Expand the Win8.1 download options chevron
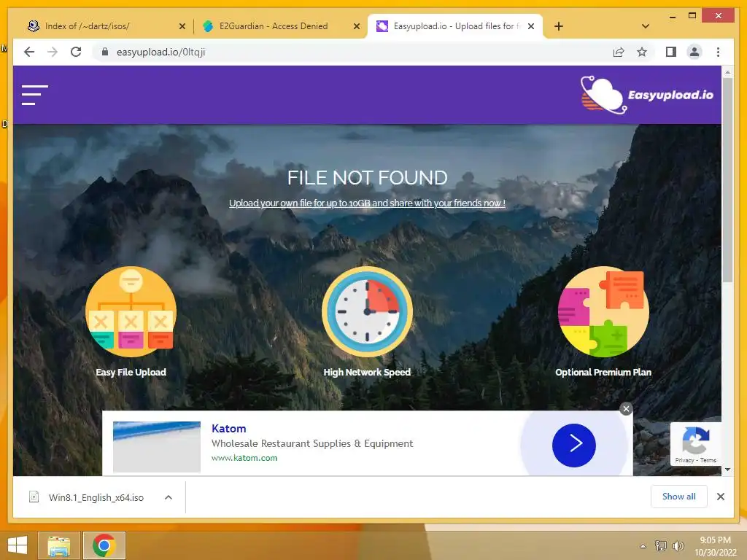The width and height of the screenshot is (747, 560). pos(169,497)
